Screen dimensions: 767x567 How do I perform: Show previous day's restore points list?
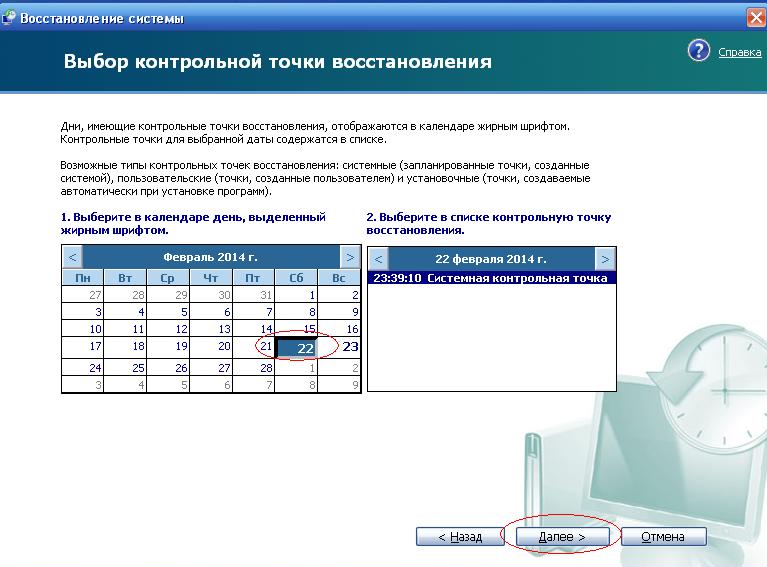(378, 259)
